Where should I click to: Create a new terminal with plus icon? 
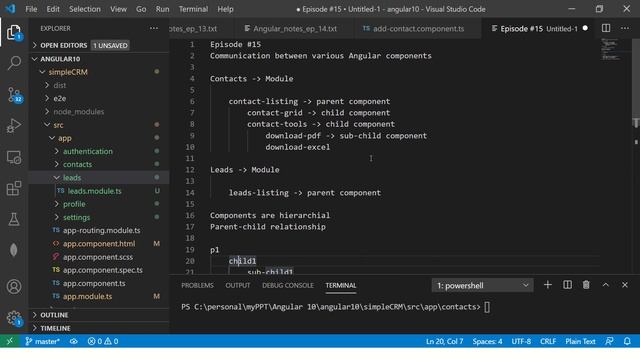point(548,285)
